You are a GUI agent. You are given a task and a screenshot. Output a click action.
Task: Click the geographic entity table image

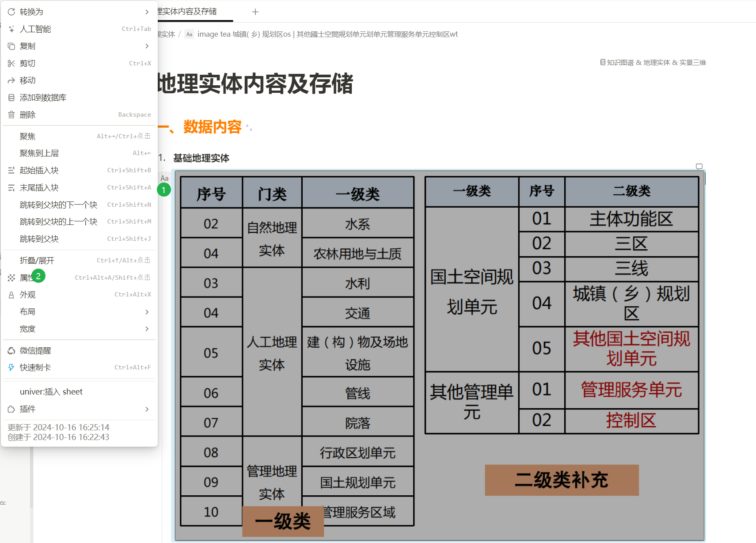[x=439, y=355]
